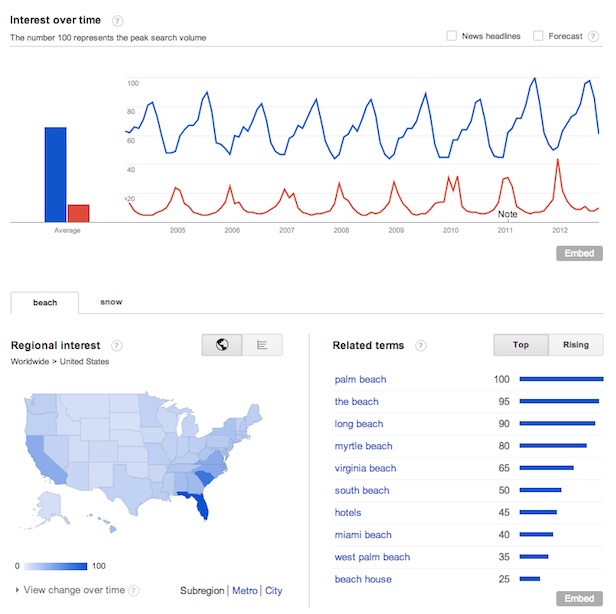616x614 pixels.
Task: Click the help icon beside Related terms
Action: click(x=421, y=346)
